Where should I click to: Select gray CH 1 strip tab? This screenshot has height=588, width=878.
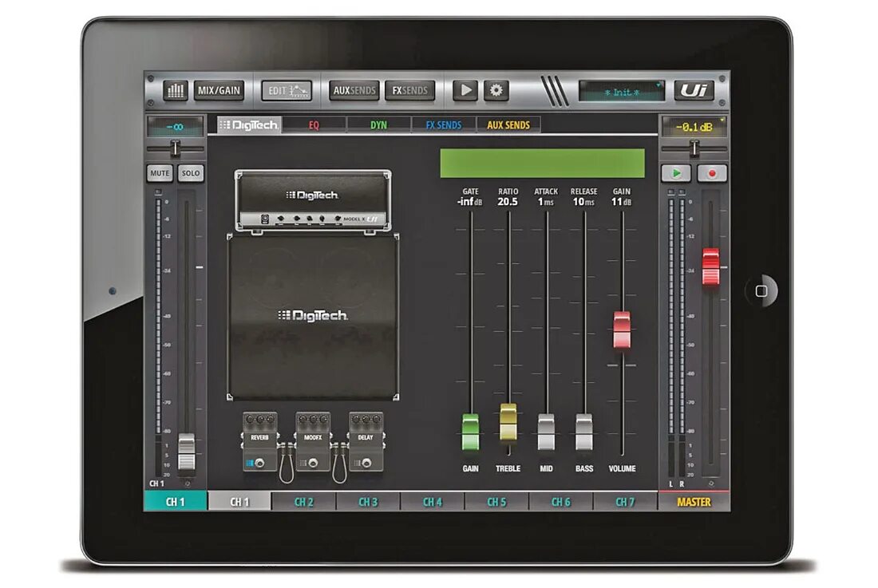coord(239,501)
